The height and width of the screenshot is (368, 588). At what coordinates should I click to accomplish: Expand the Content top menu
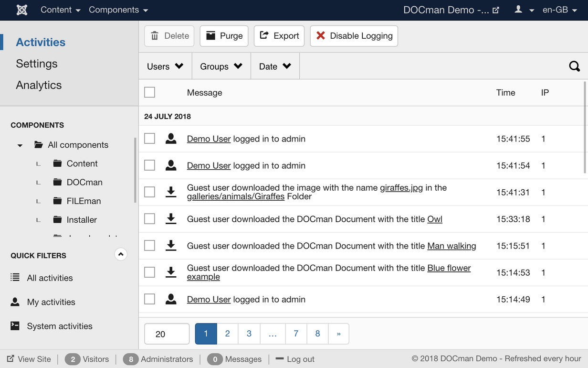[61, 10]
